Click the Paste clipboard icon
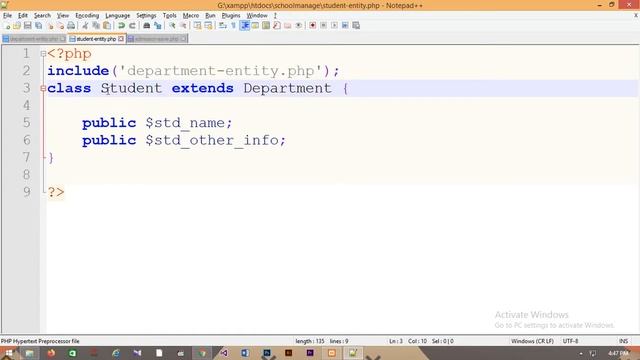This screenshot has width=640, height=360. [107, 26]
